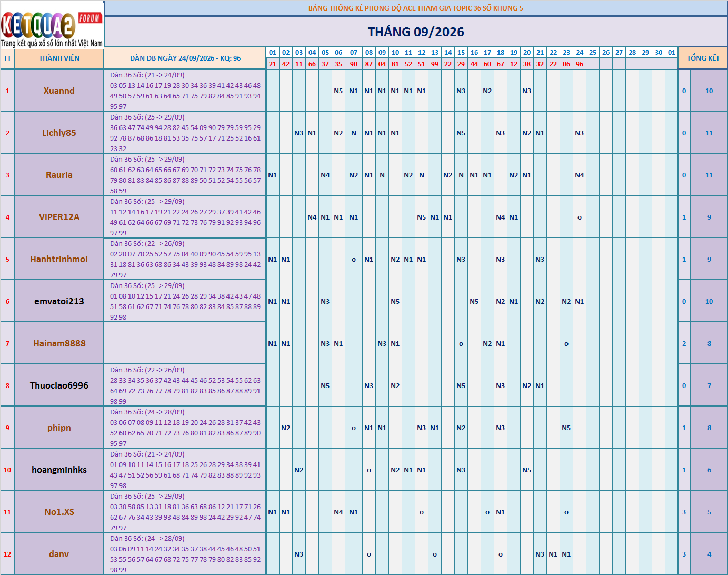The width and height of the screenshot is (728, 575).
Task: Select member name phipn
Action: 59,428
